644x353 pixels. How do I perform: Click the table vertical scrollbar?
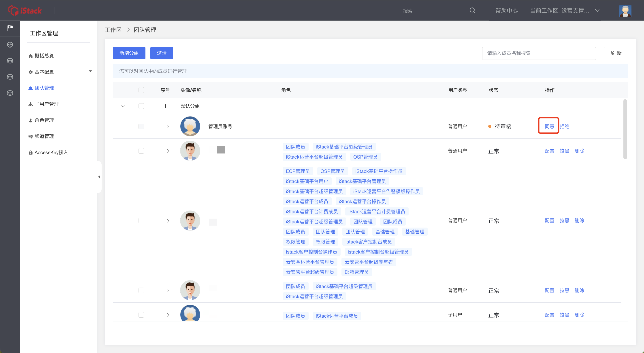click(625, 129)
